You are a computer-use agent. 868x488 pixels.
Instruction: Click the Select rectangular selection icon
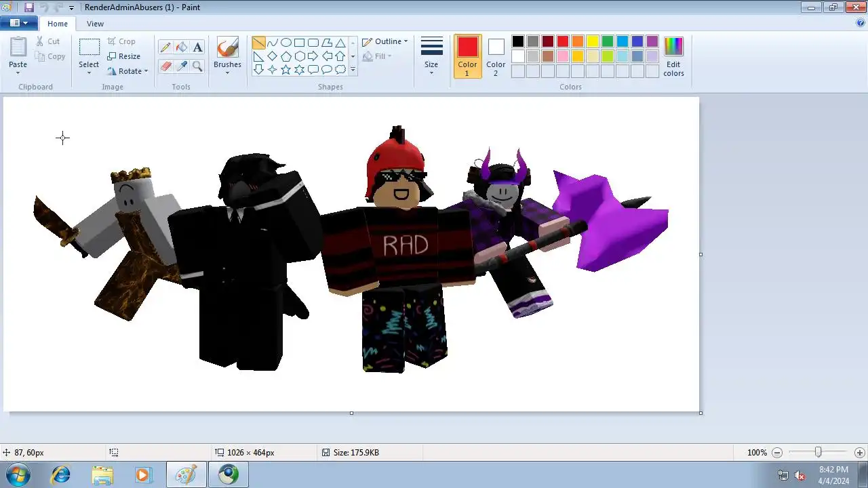[89, 47]
